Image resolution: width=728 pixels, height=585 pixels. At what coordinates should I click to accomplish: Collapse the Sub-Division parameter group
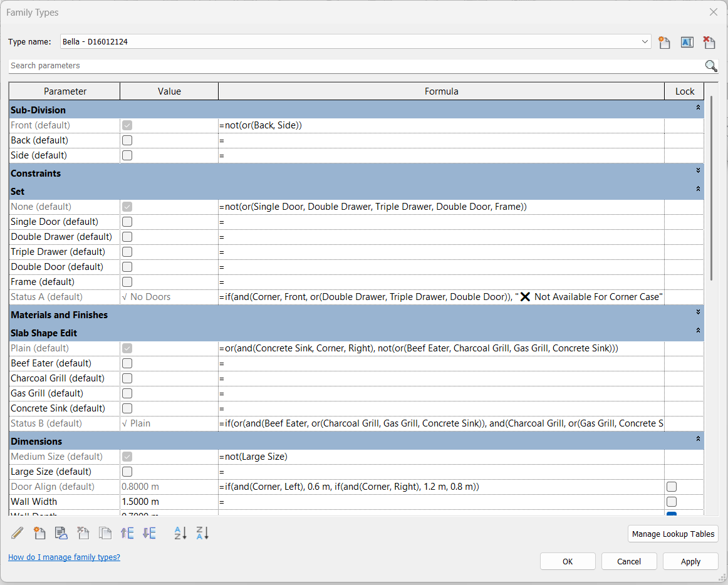click(698, 108)
